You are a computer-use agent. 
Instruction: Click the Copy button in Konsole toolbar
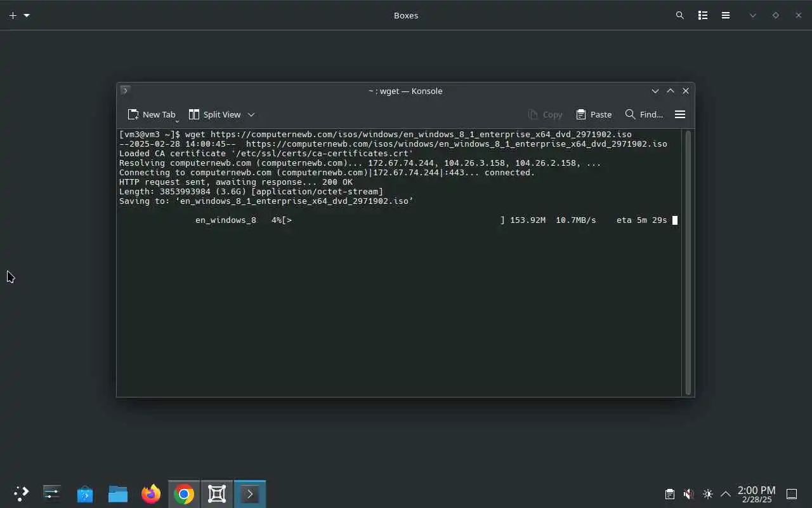click(546, 114)
